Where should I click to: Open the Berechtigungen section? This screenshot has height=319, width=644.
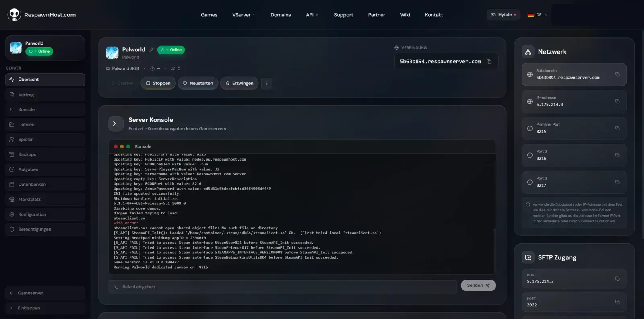[x=45, y=229]
